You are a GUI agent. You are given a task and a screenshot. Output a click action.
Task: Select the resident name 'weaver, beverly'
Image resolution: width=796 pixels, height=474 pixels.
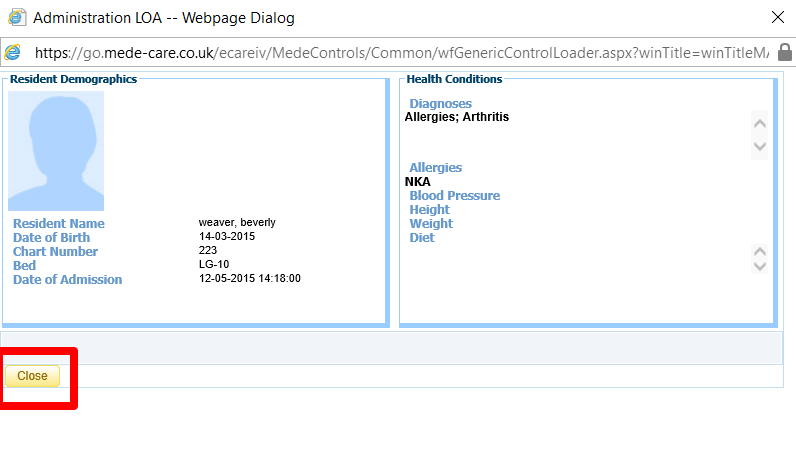(x=237, y=222)
